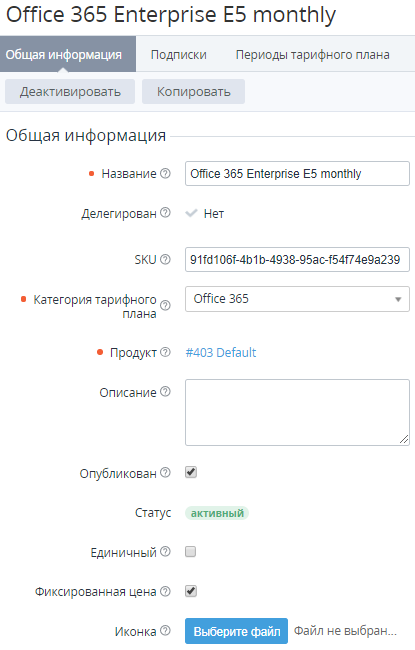This screenshot has width=415, height=650.
Task: Toggle the Фиксированная цена checkbox
Action: tap(191, 591)
